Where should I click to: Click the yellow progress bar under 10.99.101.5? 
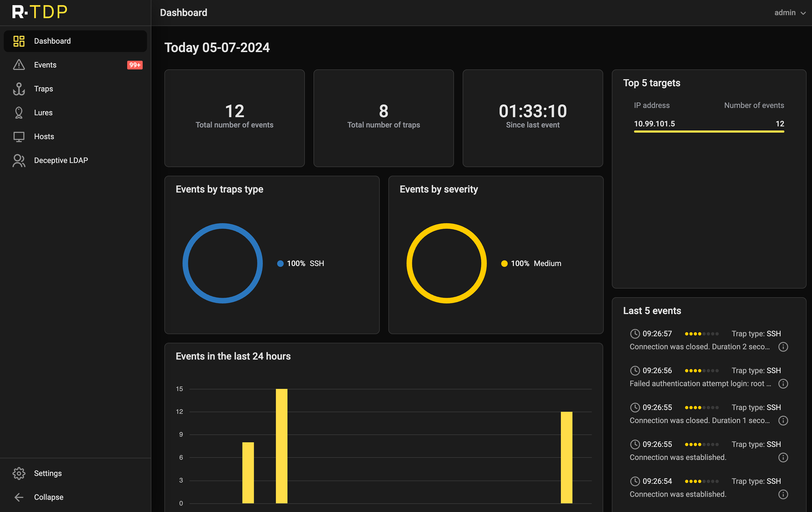tap(709, 131)
